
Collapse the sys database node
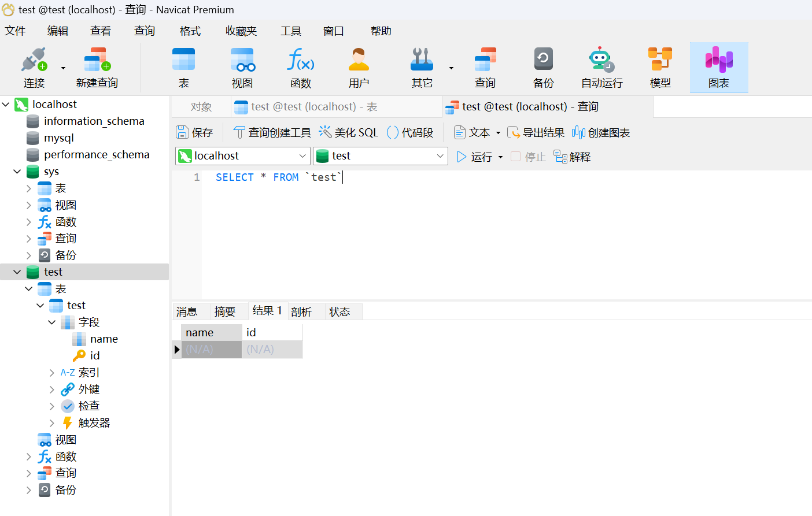click(x=17, y=172)
